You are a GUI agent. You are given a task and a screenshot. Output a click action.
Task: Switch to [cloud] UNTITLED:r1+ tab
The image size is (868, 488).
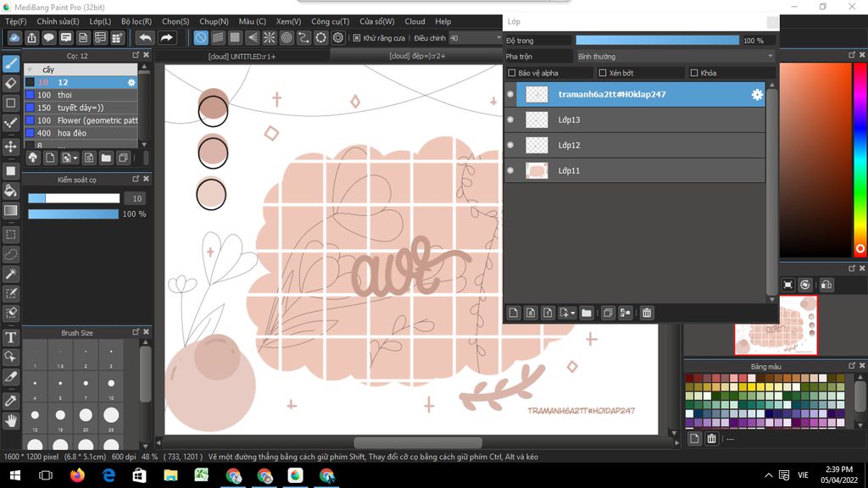click(242, 56)
